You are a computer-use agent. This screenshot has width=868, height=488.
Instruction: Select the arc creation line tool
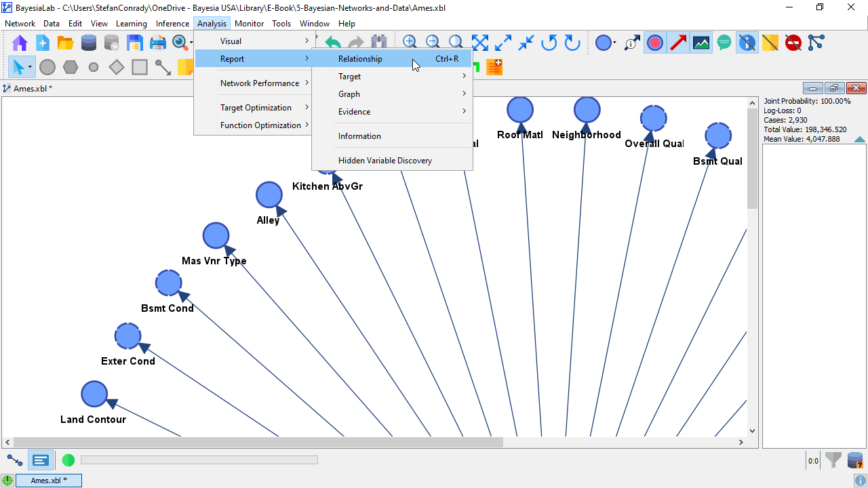point(163,67)
